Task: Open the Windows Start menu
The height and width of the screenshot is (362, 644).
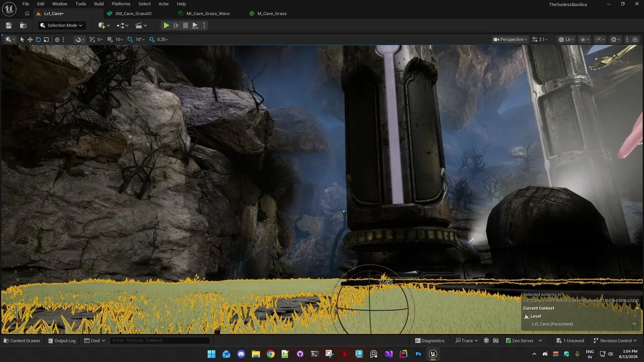Action: coord(211,354)
